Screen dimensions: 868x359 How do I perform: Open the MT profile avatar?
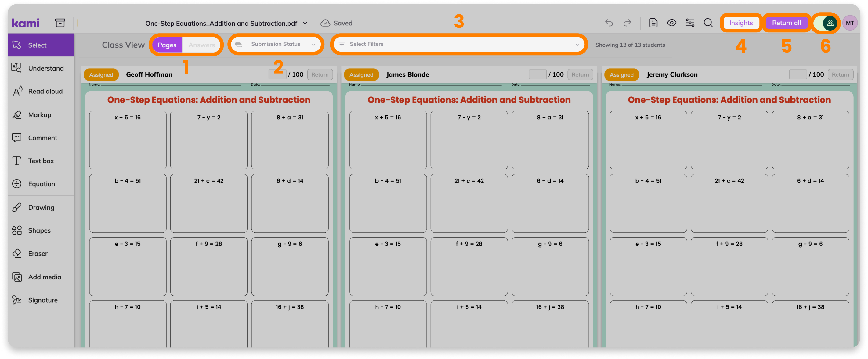point(850,23)
